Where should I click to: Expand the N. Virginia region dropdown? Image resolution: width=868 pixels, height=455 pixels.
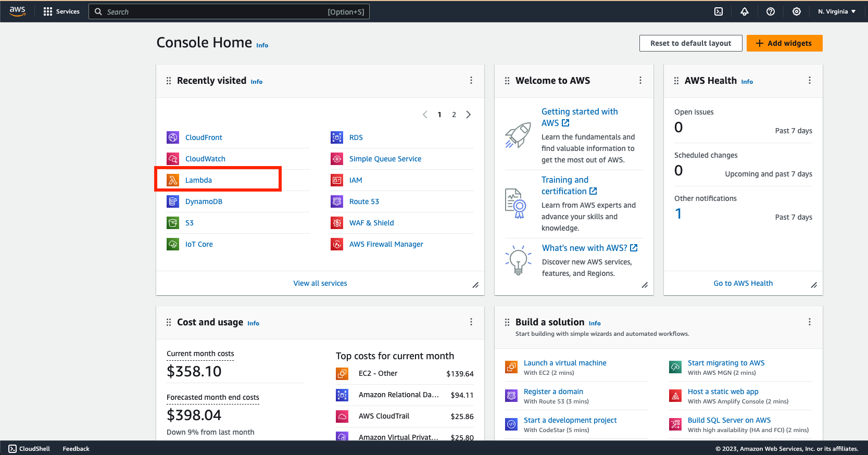837,11
